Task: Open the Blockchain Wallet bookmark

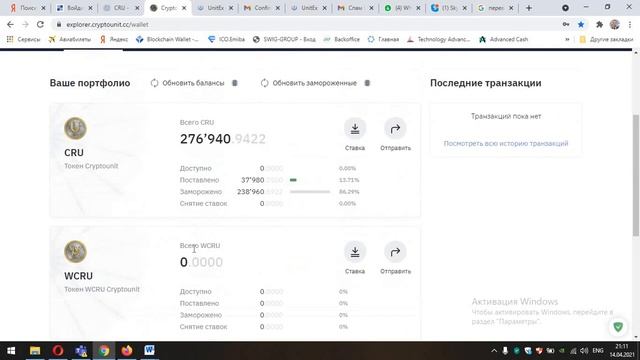Action: (x=167, y=39)
